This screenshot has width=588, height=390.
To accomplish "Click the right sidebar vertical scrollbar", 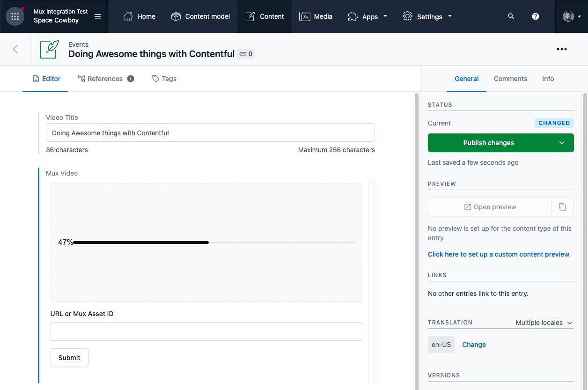I will click(585, 241).
